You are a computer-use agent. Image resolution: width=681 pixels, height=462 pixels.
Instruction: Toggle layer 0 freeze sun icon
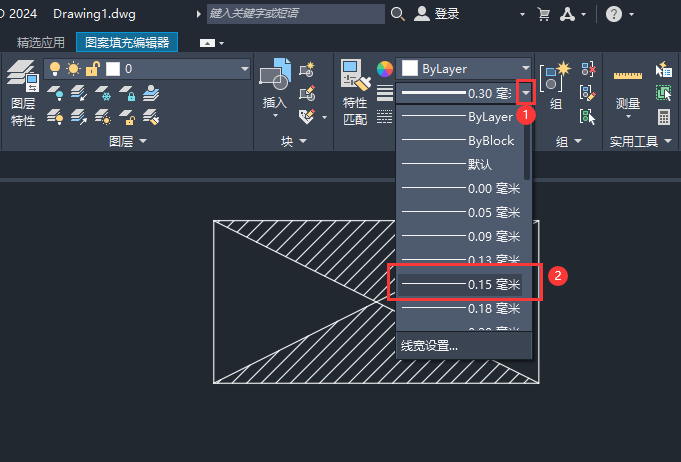click(73, 69)
